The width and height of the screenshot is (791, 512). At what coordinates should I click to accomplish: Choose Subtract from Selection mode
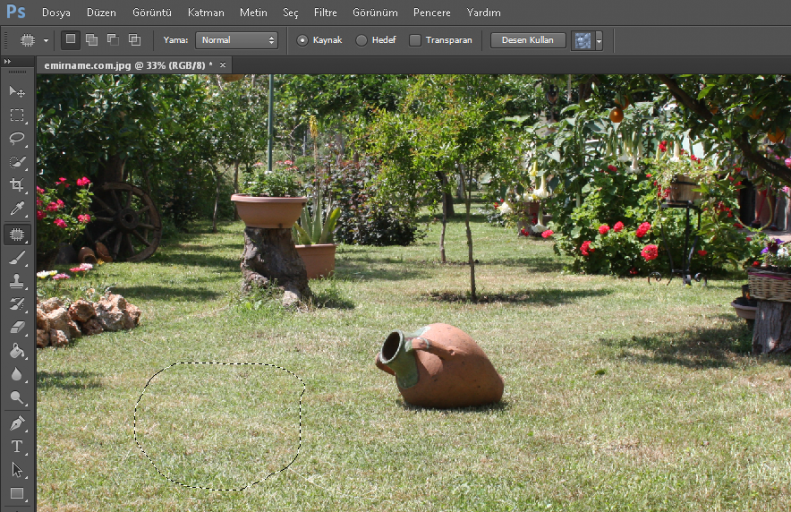(113, 39)
